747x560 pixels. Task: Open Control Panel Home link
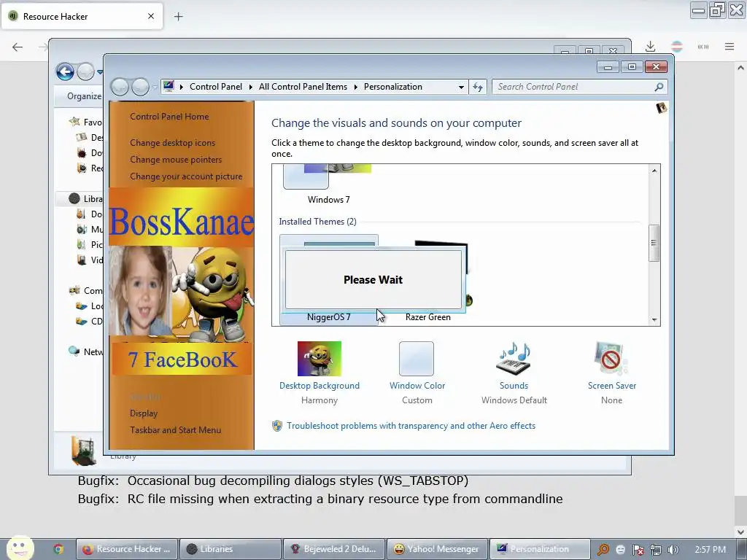coord(169,116)
